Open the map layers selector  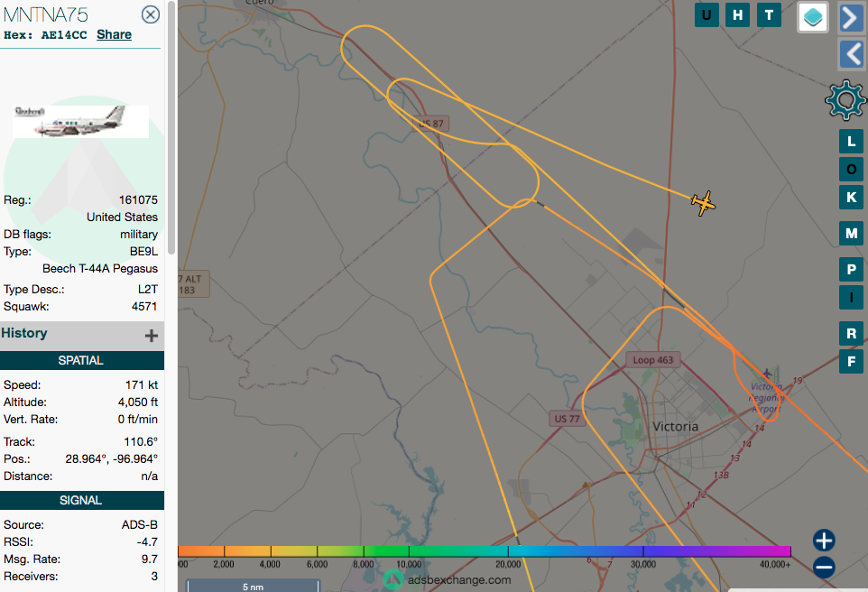tap(813, 16)
